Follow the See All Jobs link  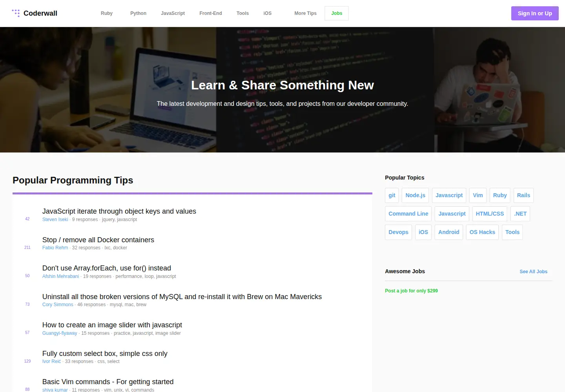pos(533,272)
